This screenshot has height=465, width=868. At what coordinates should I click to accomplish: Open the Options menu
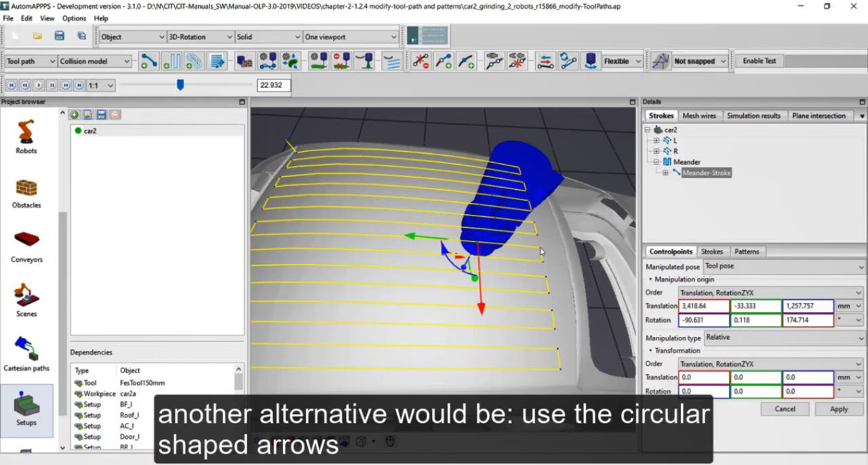(74, 18)
